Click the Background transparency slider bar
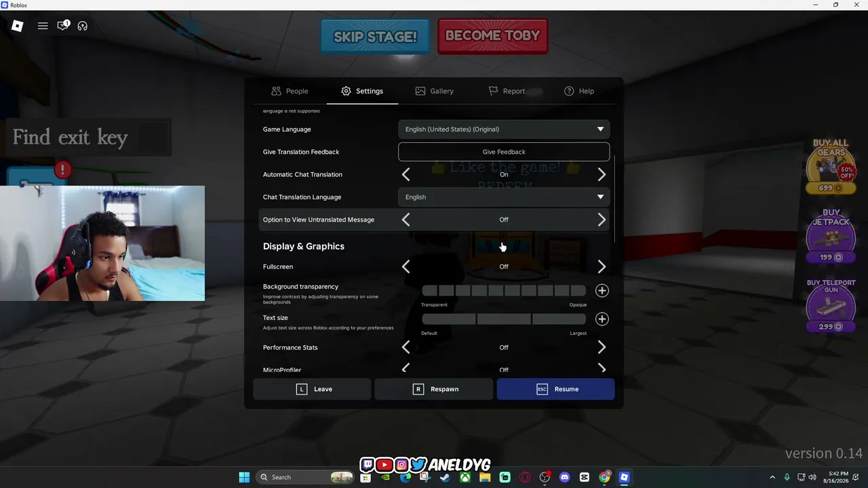 coord(504,291)
